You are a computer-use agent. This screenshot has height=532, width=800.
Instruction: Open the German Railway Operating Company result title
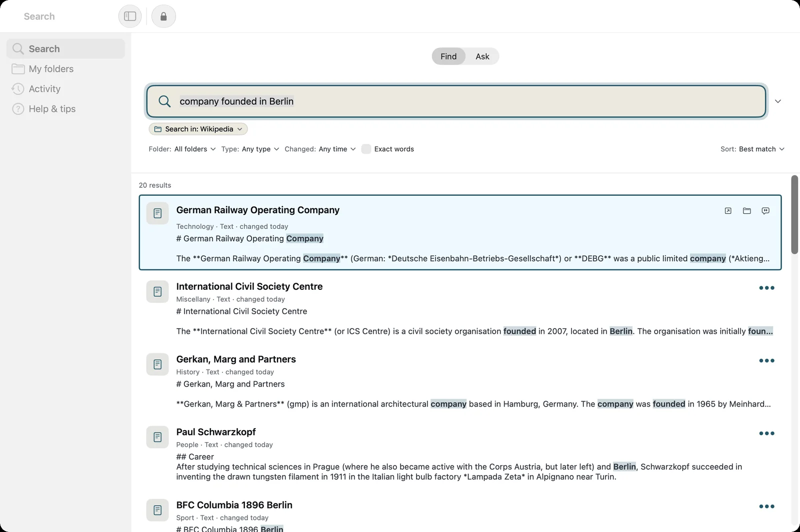point(258,210)
